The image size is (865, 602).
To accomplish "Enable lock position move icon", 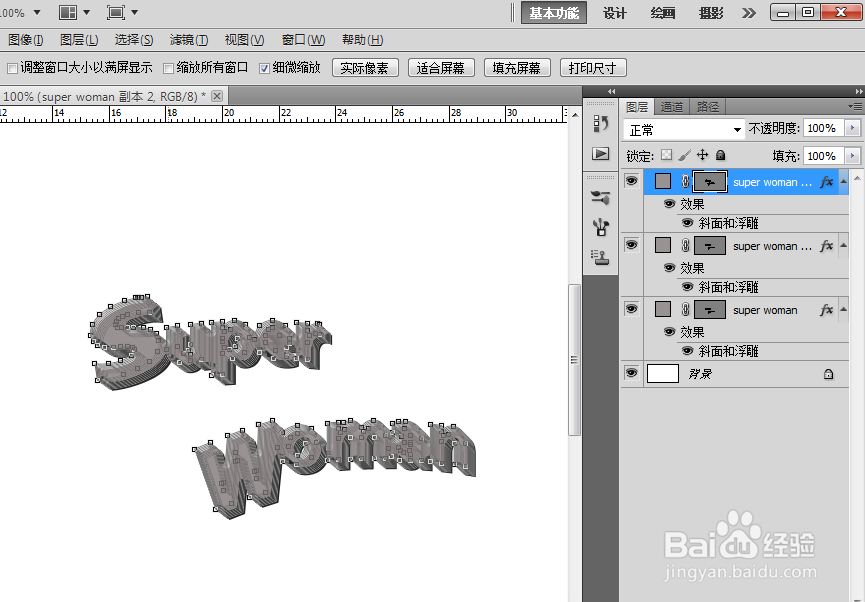I will pos(702,155).
